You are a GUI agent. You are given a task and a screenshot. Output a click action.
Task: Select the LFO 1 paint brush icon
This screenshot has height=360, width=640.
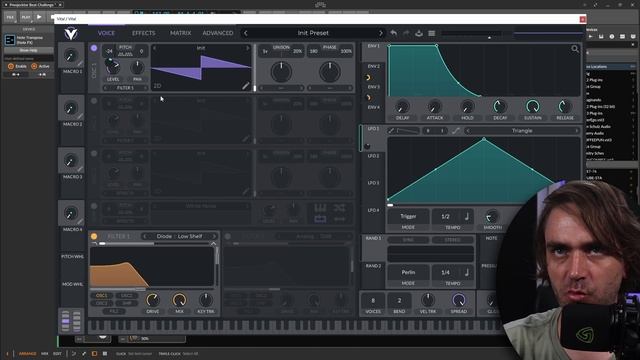(391, 131)
